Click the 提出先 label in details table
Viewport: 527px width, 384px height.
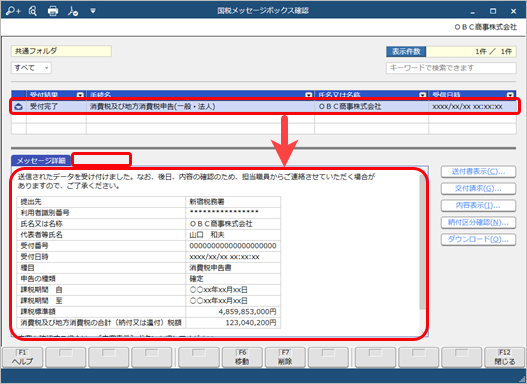(x=31, y=202)
